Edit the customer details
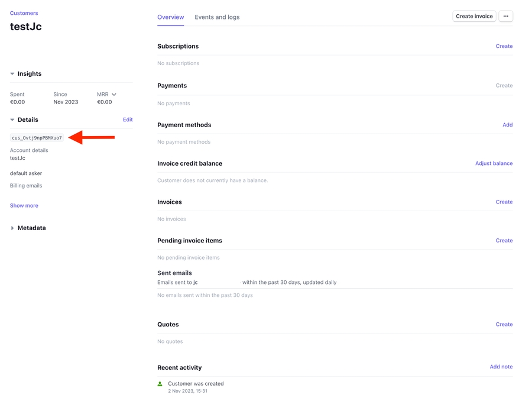 pyautogui.click(x=128, y=119)
